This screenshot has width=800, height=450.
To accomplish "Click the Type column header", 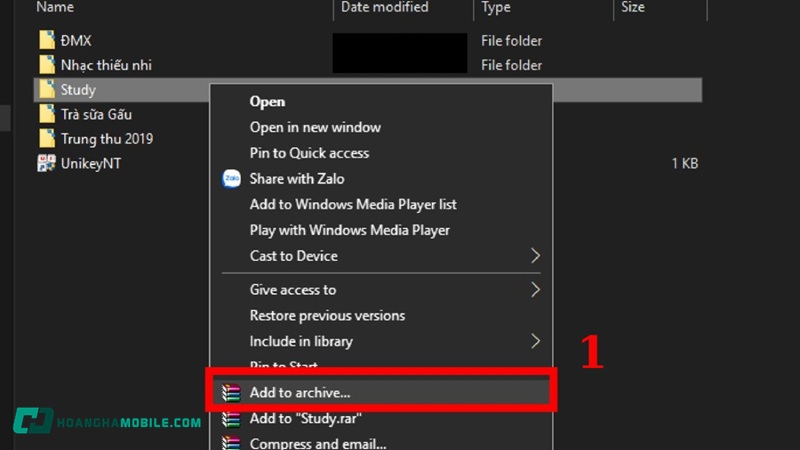I will (497, 7).
